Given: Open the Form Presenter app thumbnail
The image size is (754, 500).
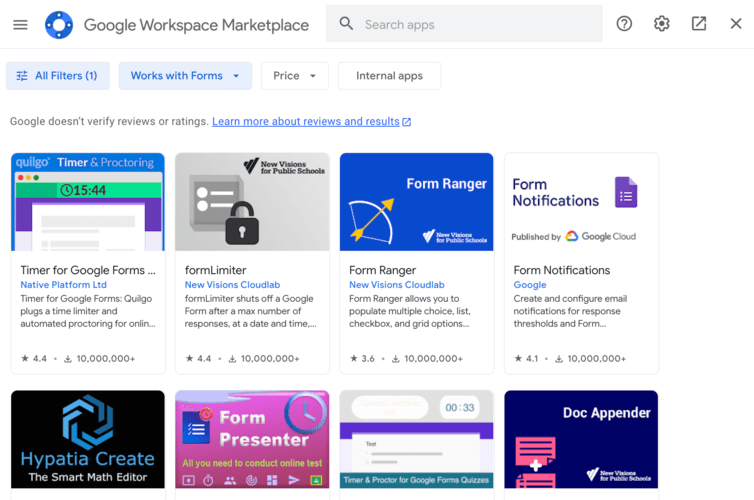Looking at the screenshot, I should [252, 439].
